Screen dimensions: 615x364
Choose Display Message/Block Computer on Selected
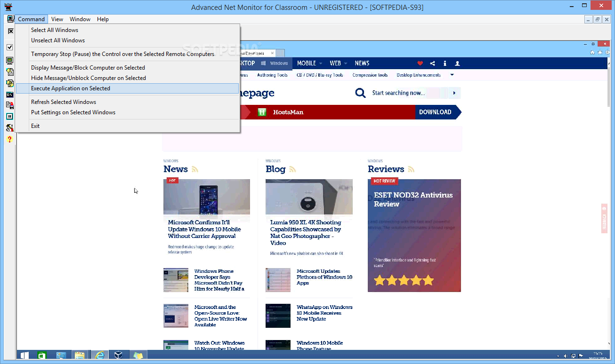coord(127,68)
